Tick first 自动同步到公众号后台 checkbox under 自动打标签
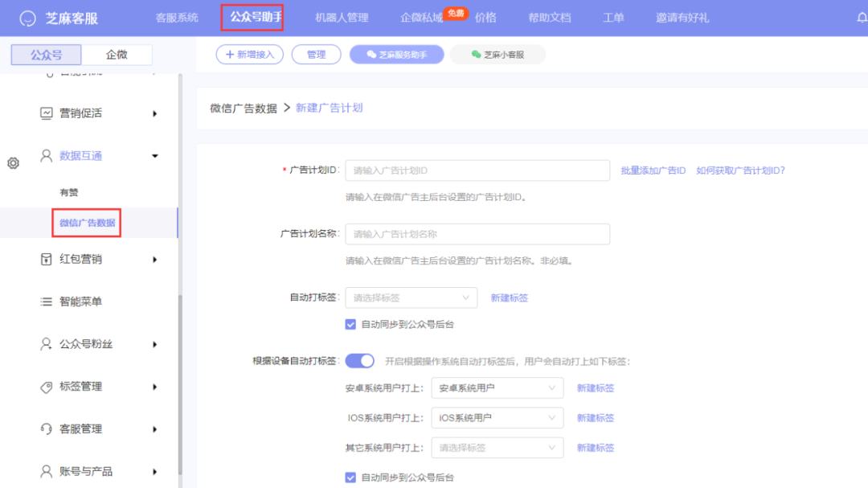The height and width of the screenshot is (488, 868). [x=350, y=324]
